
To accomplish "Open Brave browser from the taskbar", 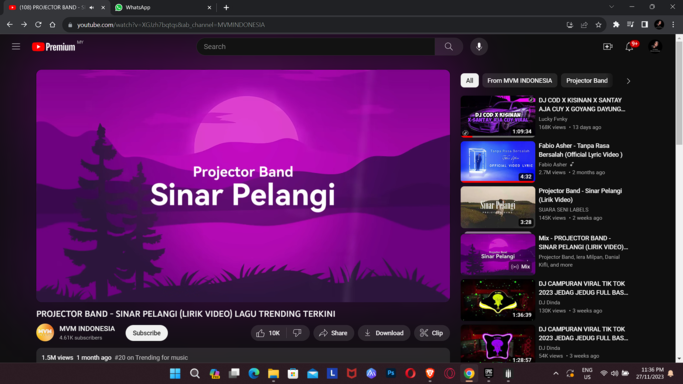I will point(430,374).
